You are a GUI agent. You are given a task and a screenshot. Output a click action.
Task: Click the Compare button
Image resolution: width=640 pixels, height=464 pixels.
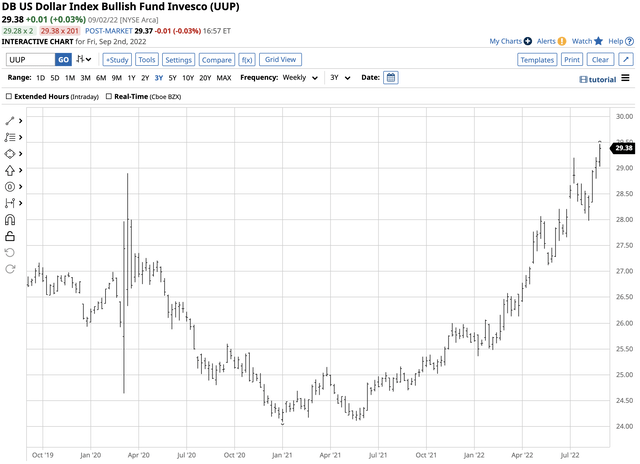click(216, 60)
